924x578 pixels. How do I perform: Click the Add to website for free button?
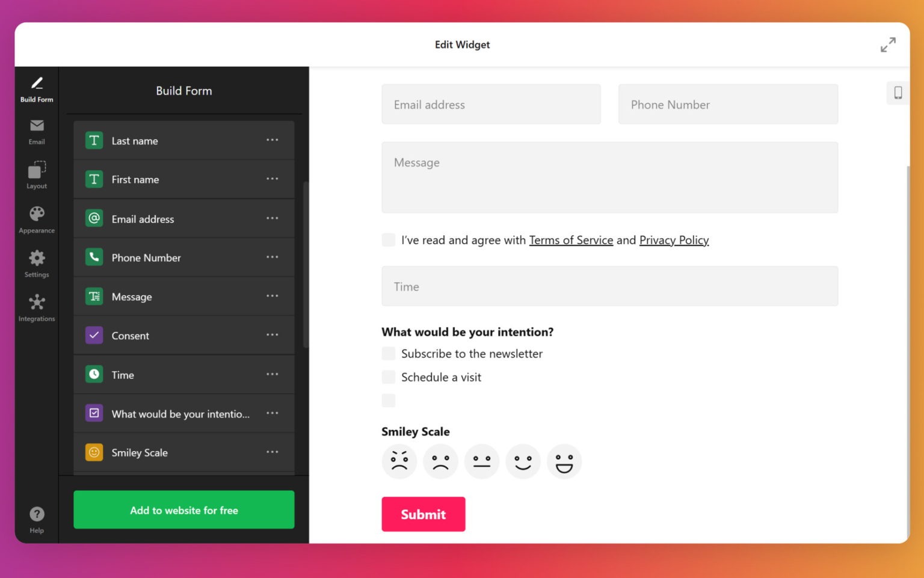coord(183,509)
